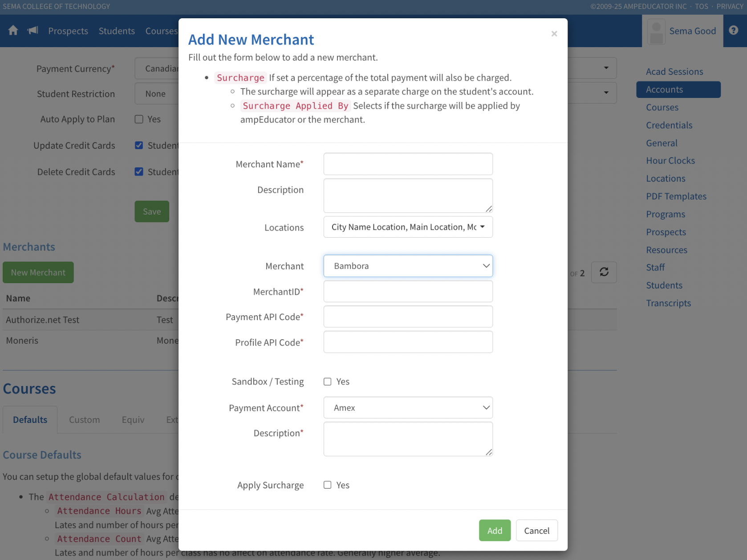Viewport: 747px width, 560px height.
Task: Click the home icon in navbar
Action: [13, 31]
